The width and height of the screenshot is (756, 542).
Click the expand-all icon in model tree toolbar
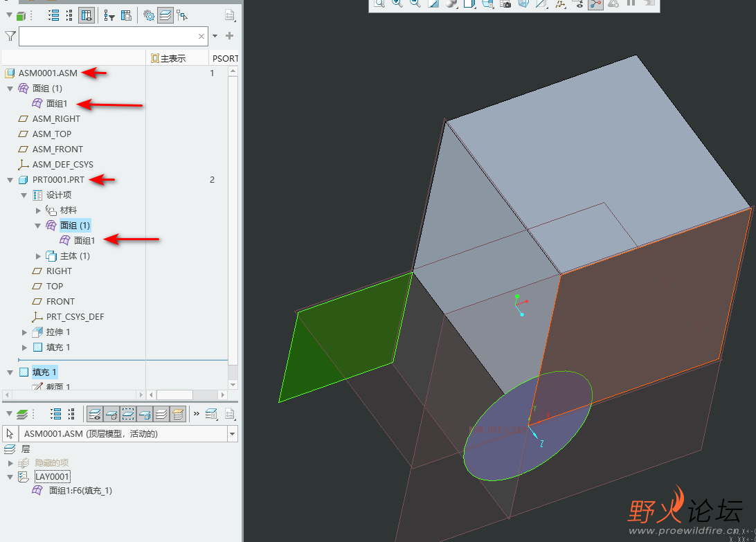[x=53, y=16]
